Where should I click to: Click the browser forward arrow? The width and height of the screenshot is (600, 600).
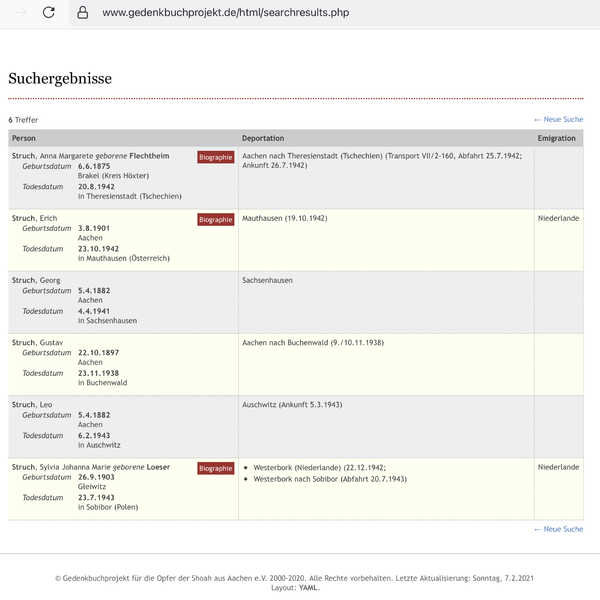tap(18, 13)
